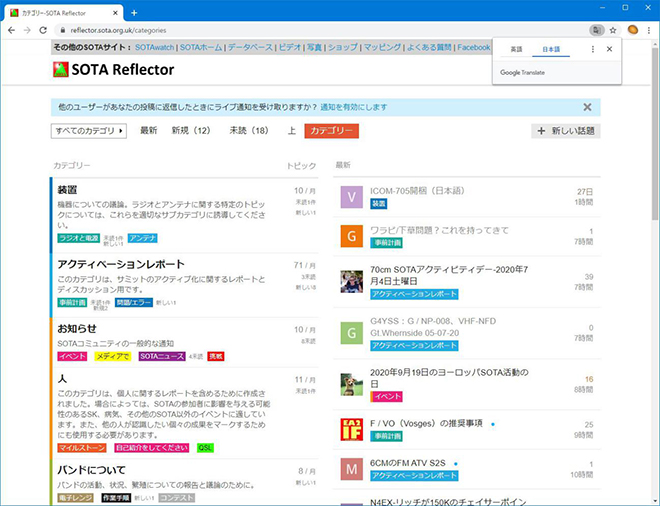This screenshot has height=506, width=660.
Task: Go back to the previous page
Action: coord(11,30)
